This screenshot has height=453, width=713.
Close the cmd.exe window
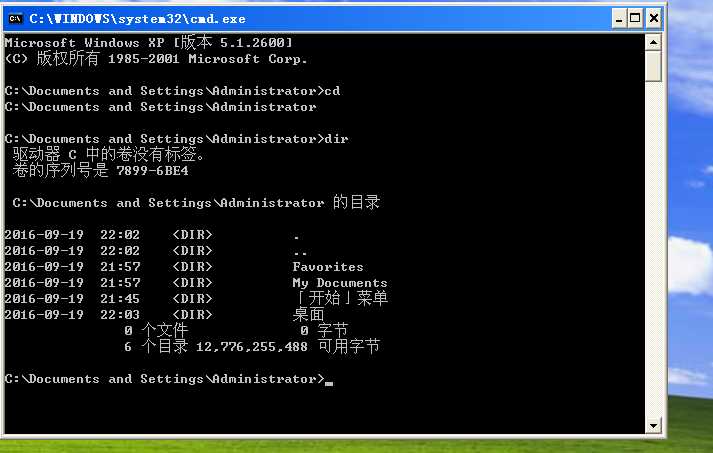(x=654, y=19)
